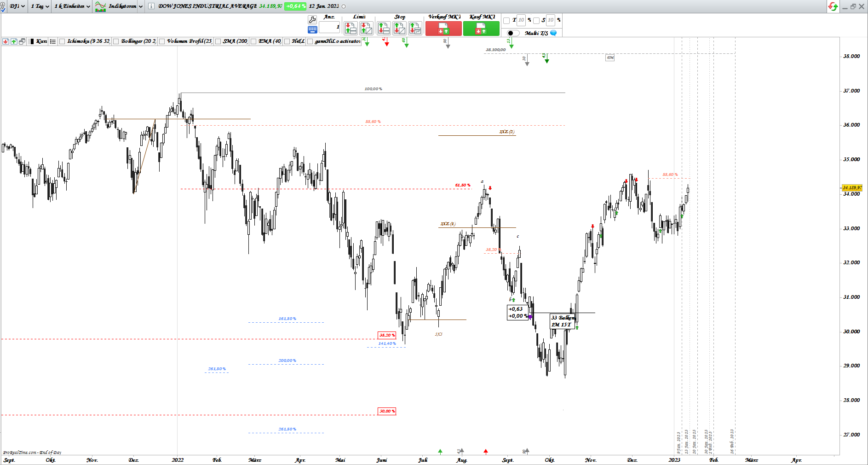Click the grey 90 arrow marker
This screenshot has width=868, height=465.
click(447, 43)
